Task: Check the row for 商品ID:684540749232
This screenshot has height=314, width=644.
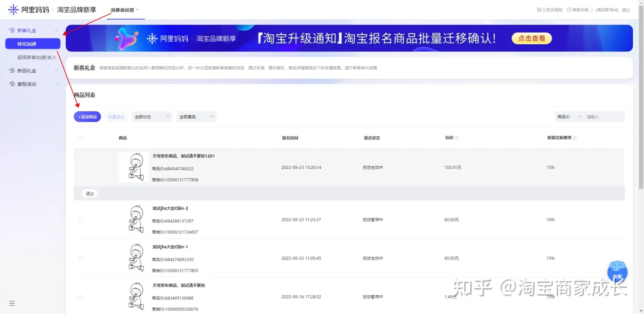Action: point(80,168)
